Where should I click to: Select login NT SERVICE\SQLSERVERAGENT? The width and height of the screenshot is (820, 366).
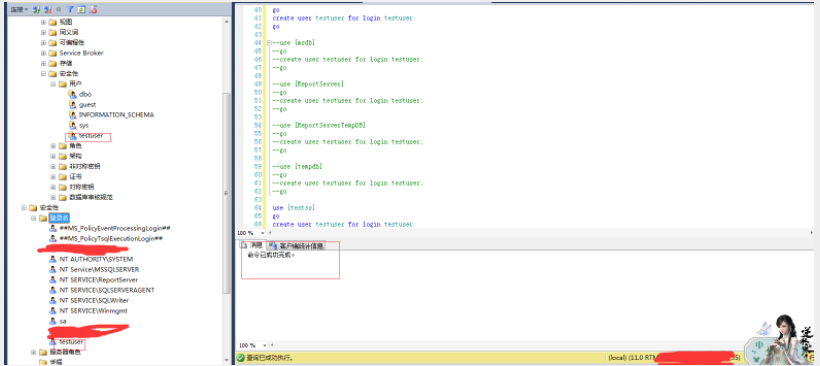[x=107, y=290]
